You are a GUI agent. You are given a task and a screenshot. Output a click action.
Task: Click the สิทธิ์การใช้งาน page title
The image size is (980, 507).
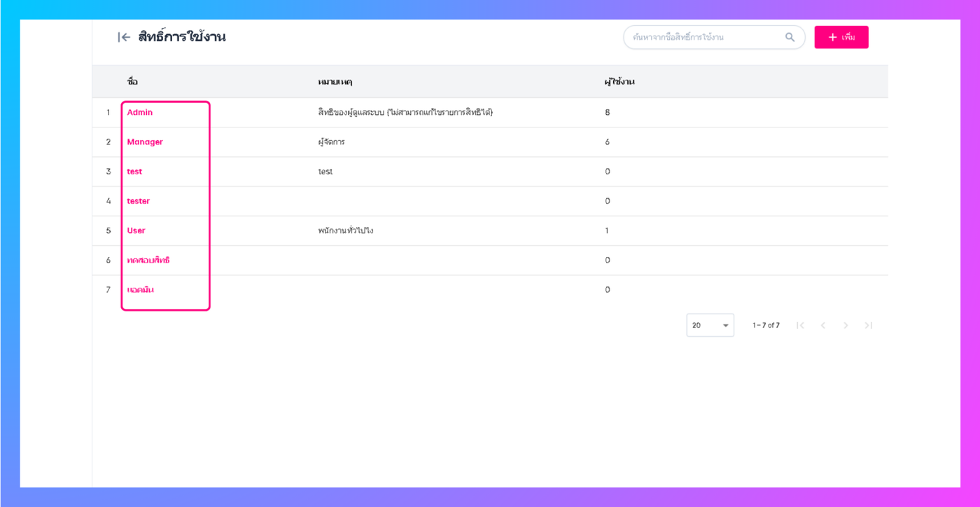[x=182, y=38]
